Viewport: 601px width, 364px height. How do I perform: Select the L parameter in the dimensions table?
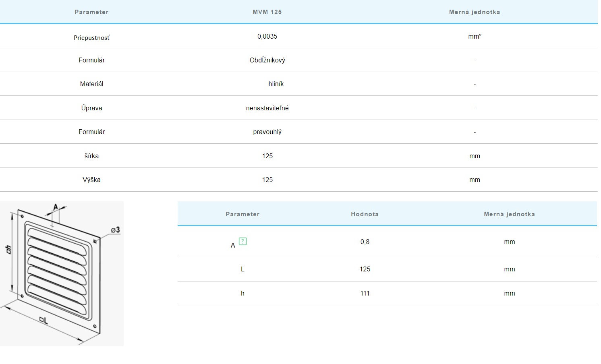[x=242, y=269]
